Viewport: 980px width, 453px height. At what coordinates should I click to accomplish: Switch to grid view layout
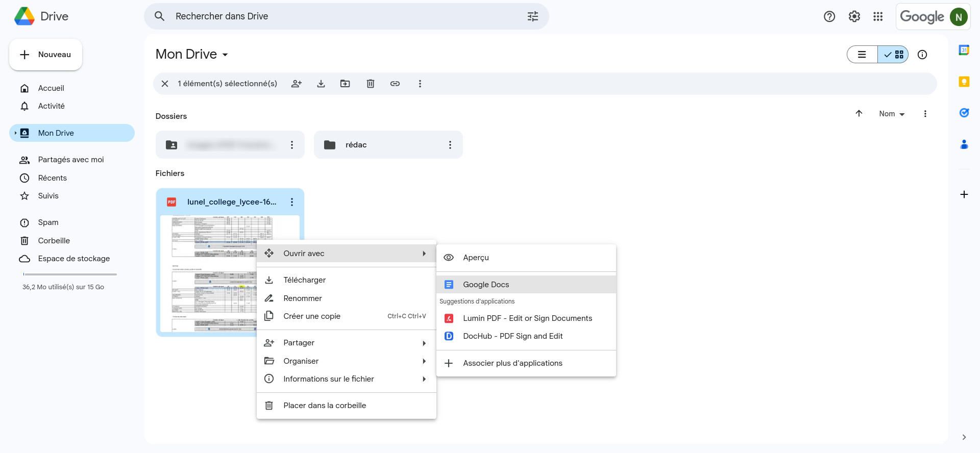tap(893, 55)
